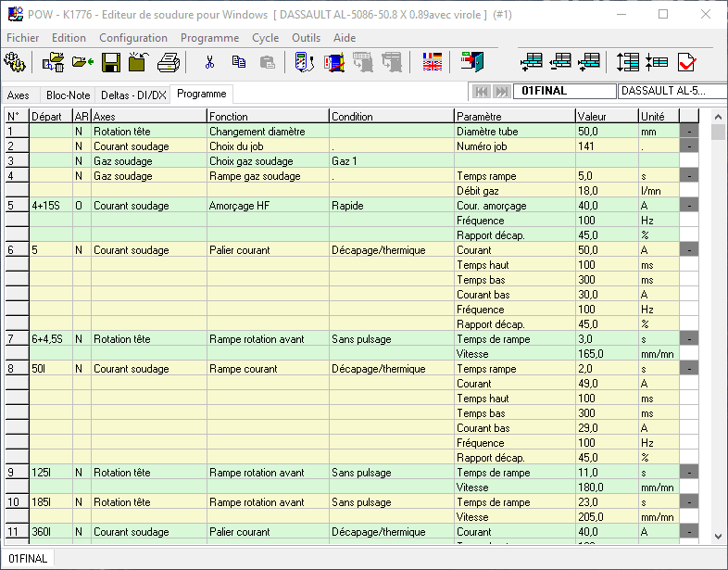Click the 01FINAL status bar entry
Screen dimensions: 728x570
tap(28, 558)
